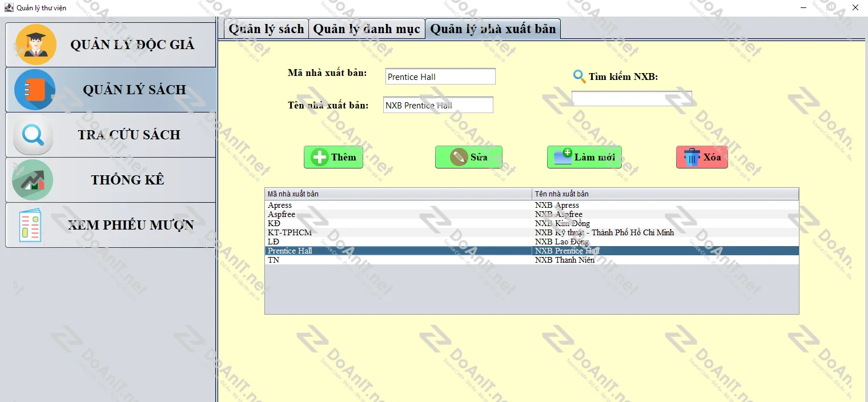The width and height of the screenshot is (868, 402).
Task: Click the document icon for Xem phiếu mượn
Action: (30, 225)
